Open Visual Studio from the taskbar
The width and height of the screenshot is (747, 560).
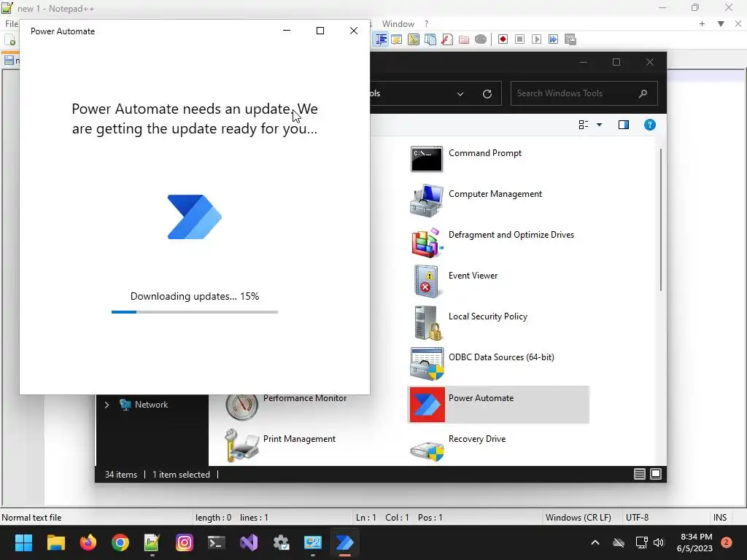point(249,542)
